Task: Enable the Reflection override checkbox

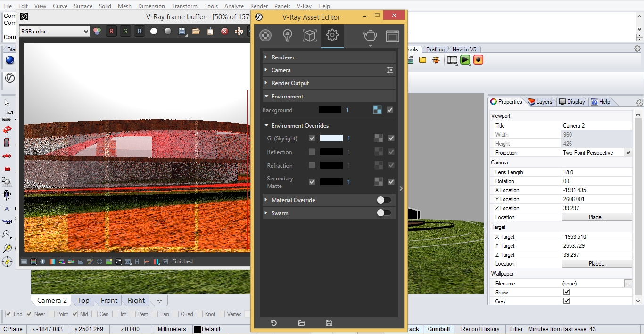Action: pyautogui.click(x=312, y=152)
